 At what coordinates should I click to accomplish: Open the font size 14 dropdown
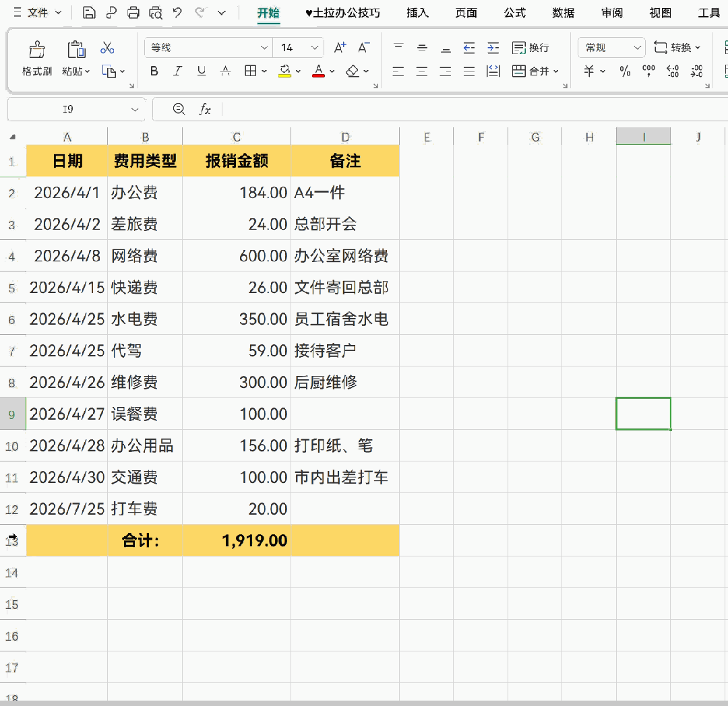tap(314, 47)
